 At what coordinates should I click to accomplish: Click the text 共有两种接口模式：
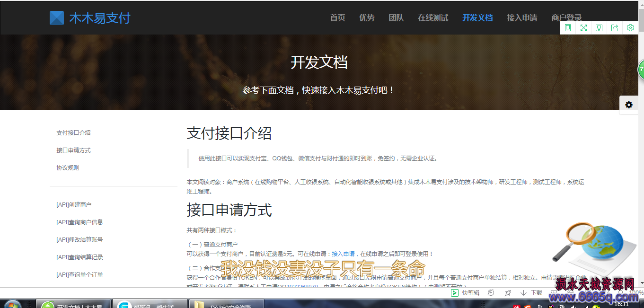(x=212, y=230)
